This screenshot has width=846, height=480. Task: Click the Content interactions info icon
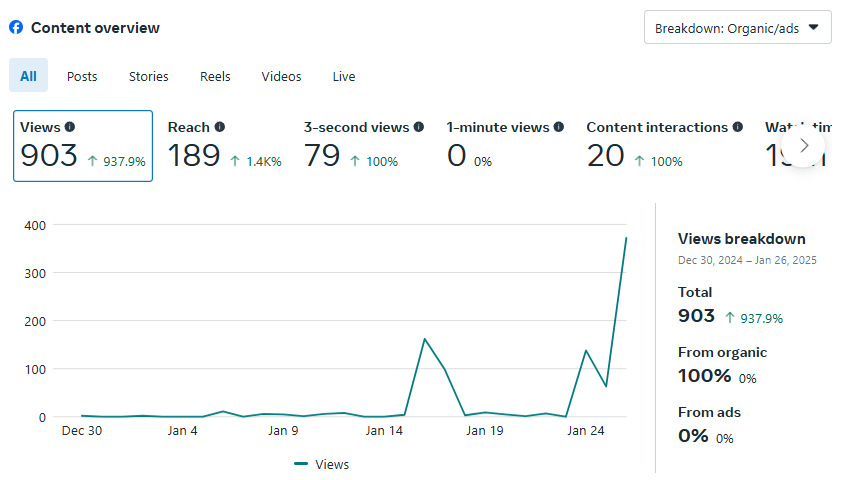tap(738, 127)
